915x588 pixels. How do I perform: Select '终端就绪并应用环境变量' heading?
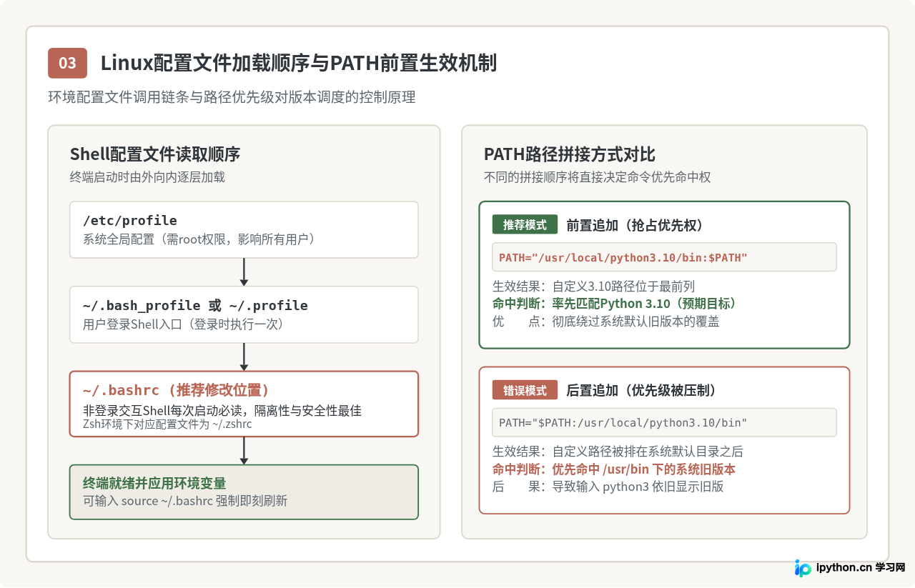pyautogui.click(x=154, y=483)
